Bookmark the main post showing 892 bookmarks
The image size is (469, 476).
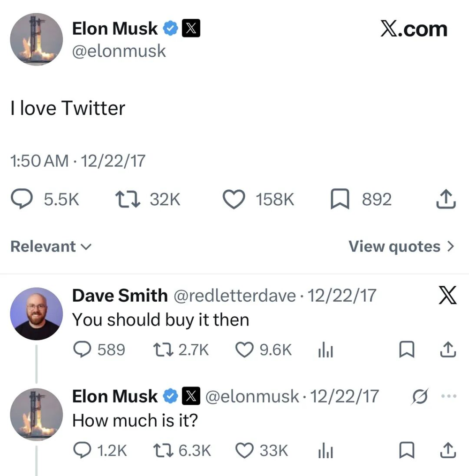(340, 199)
